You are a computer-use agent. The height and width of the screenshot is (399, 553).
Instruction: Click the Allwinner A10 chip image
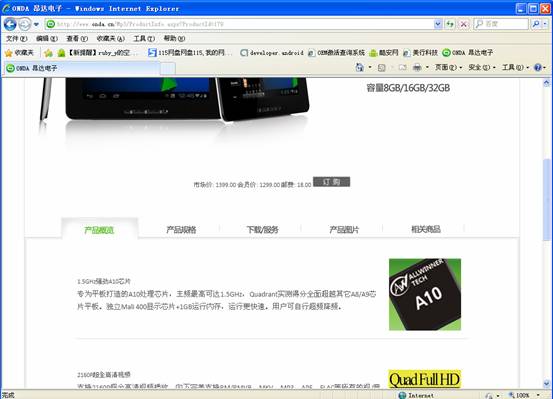tap(425, 295)
